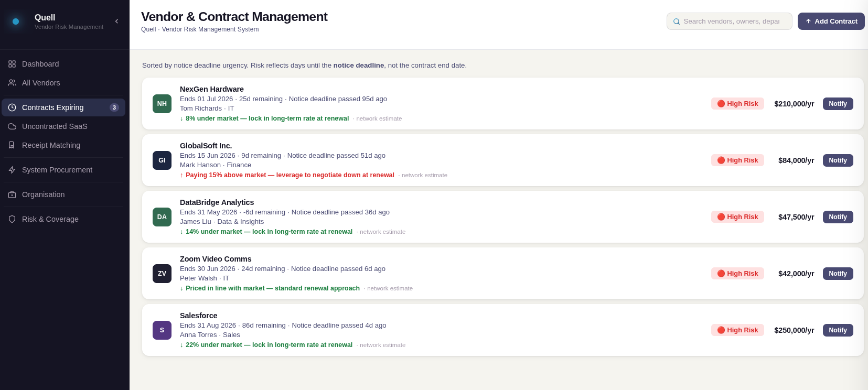
Task: Click owner line 'James Liu · Data & Insights'
Action: (x=222, y=222)
